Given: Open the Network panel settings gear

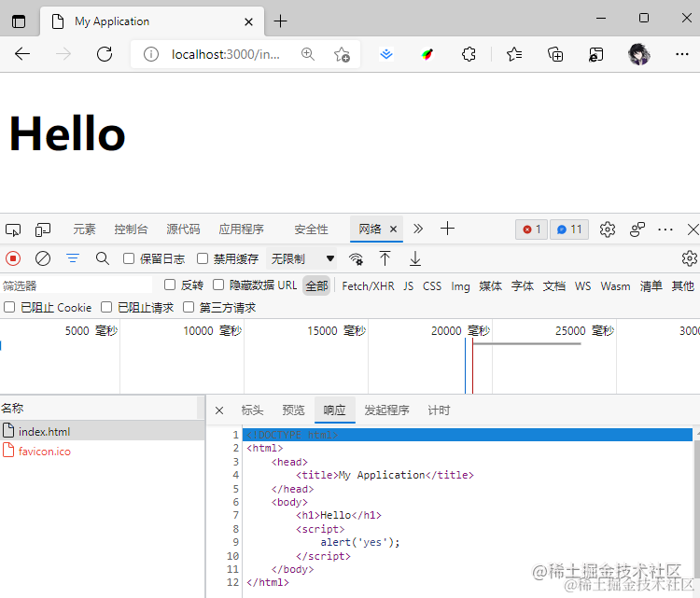Looking at the screenshot, I should click(x=690, y=258).
